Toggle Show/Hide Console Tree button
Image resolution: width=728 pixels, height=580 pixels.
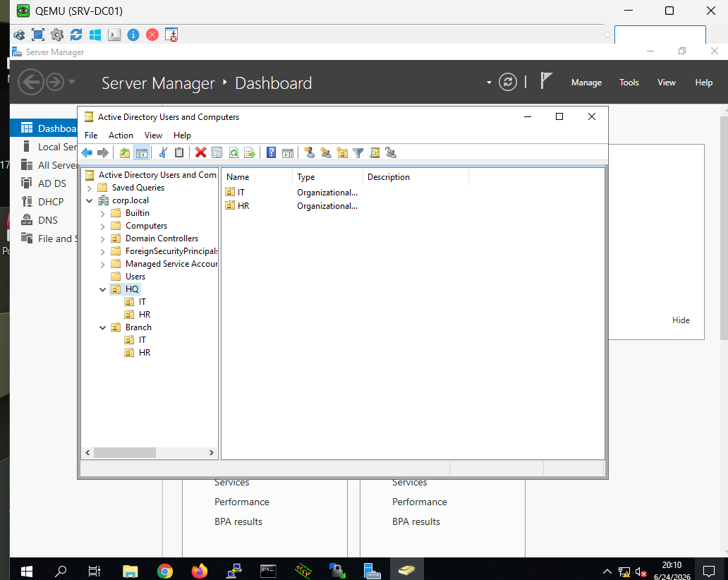[142, 153]
